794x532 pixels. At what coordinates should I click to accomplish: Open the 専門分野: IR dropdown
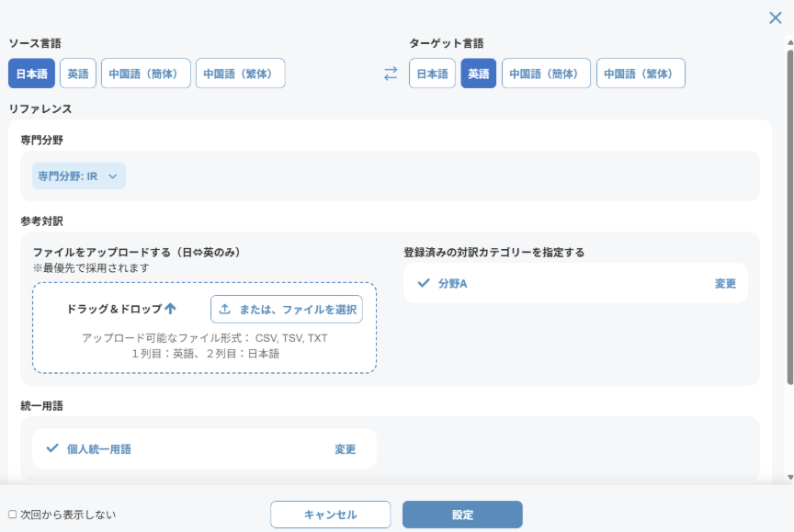pyautogui.click(x=78, y=175)
